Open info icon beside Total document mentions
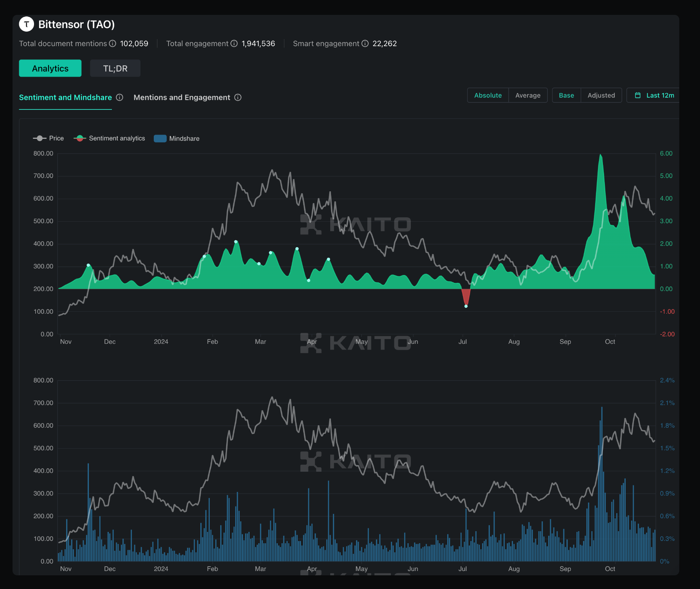700x589 pixels. (x=113, y=43)
